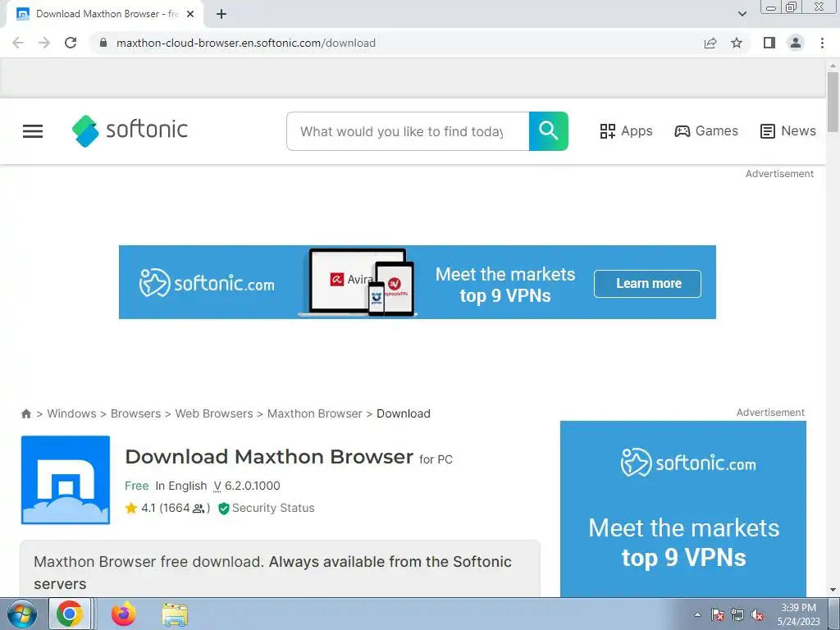
Task: Click the Free license label
Action: pos(137,486)
